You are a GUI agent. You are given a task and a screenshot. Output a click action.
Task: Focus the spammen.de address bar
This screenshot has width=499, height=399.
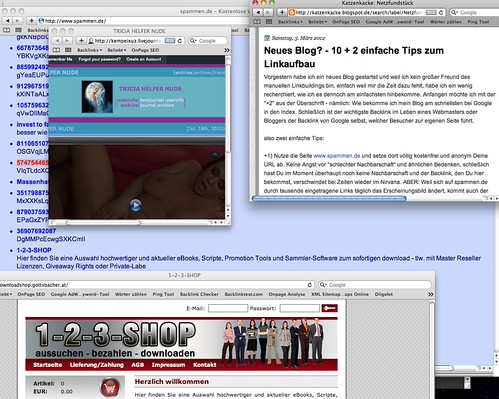tap(143, 21)
